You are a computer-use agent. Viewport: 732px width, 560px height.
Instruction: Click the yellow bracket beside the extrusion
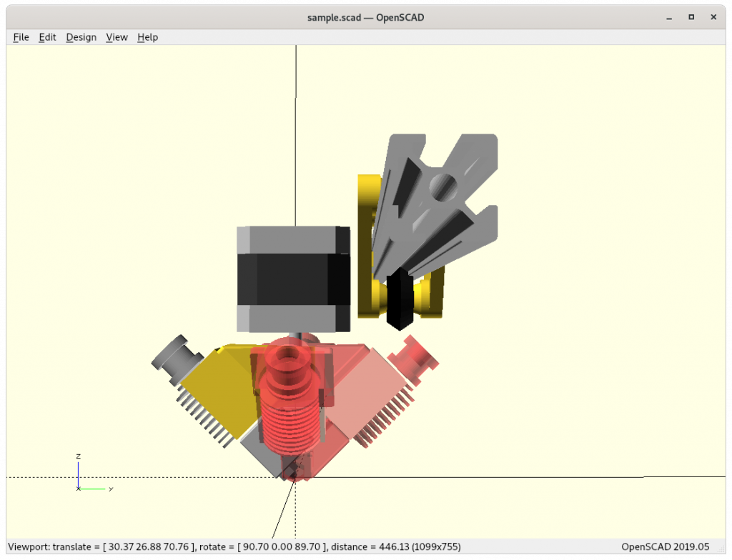pos(365,246)
